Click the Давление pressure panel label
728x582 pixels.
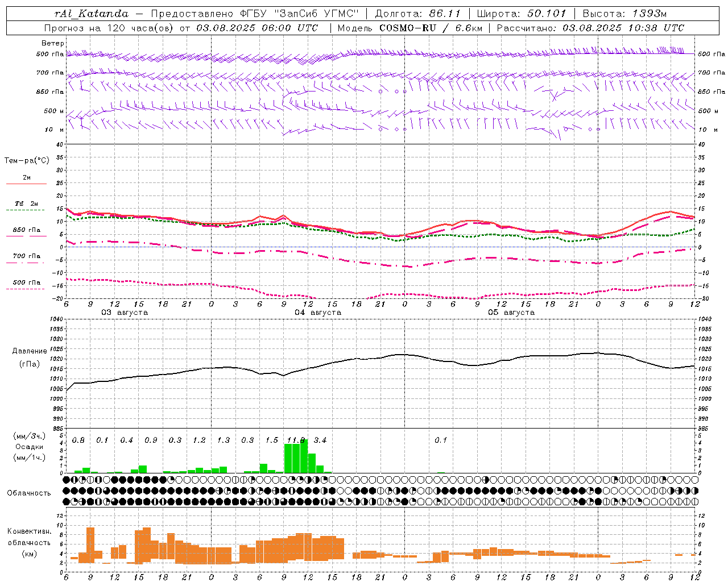pos(30,351)
